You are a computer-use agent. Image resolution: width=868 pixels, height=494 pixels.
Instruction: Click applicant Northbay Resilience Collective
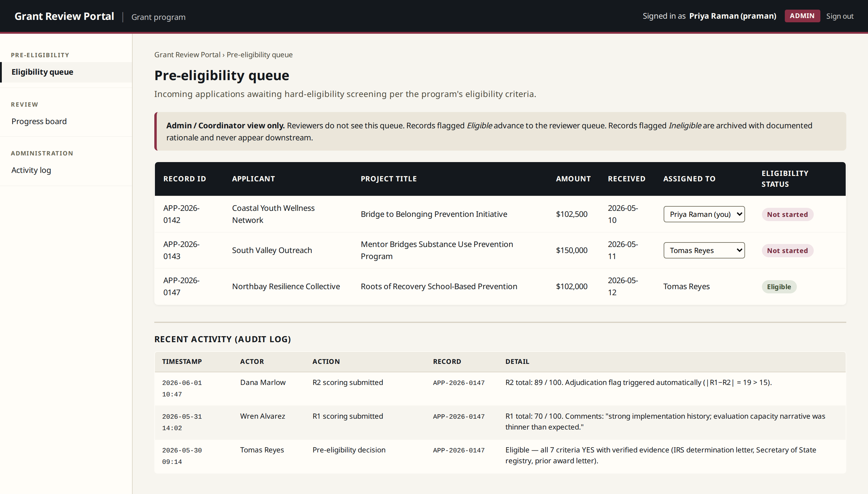(x=286, y=286)
